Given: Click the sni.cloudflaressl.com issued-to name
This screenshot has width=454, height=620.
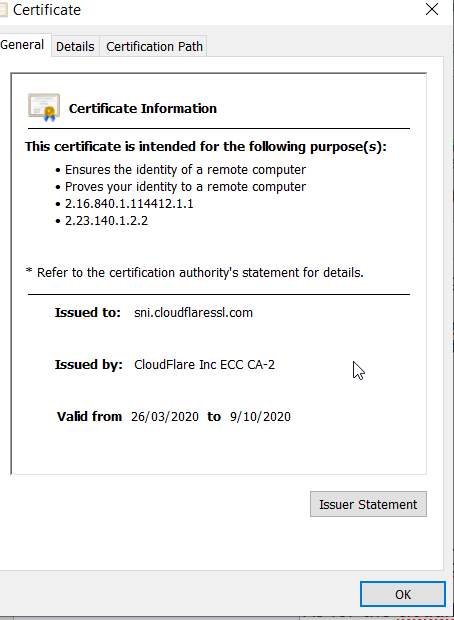Looking at the screenshot, I should click(x=193, y=313).
